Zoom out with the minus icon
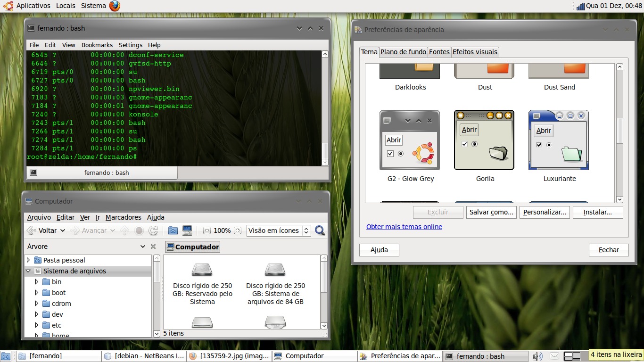 tap(206, 230)
